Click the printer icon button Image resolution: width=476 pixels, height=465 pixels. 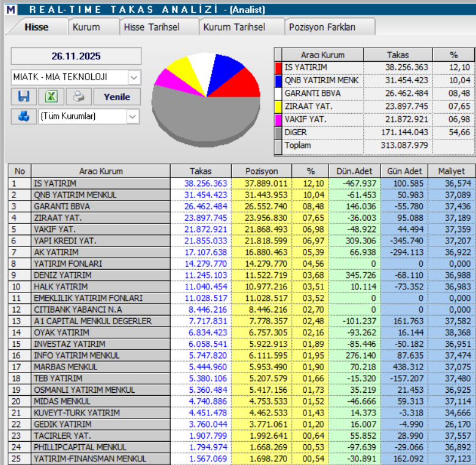[x=79, y=97]
